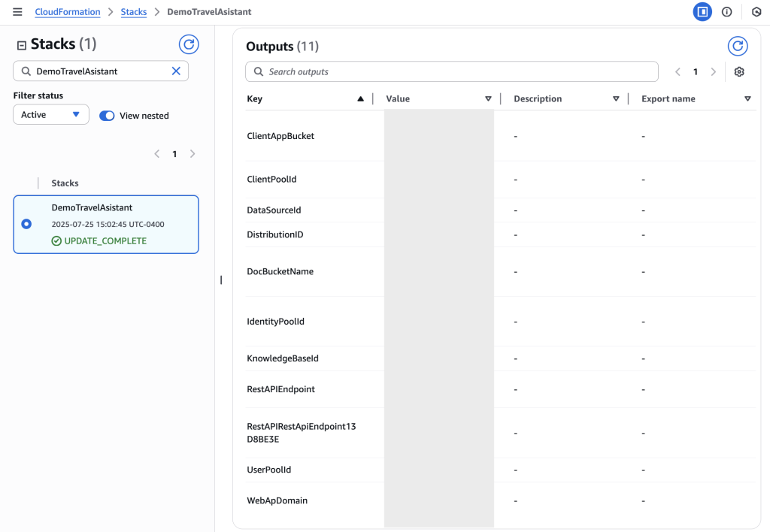Click the DocBucketName key cell
The width and height of the screenshot is (770, 532).
click(280, 271)
